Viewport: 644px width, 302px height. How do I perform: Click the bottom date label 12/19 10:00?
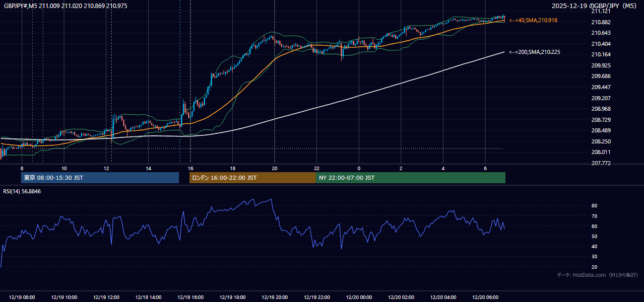pyautogui.click(x=64, y=297)
